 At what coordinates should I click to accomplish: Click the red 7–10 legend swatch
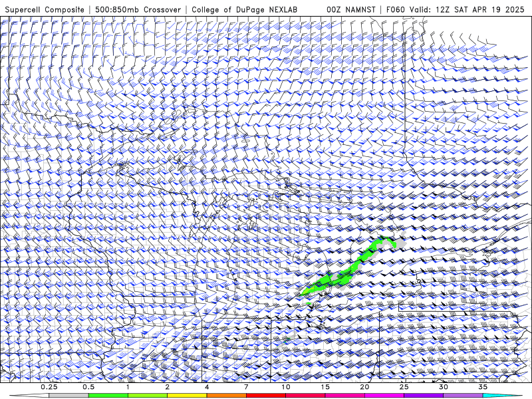tap(265, 396)
